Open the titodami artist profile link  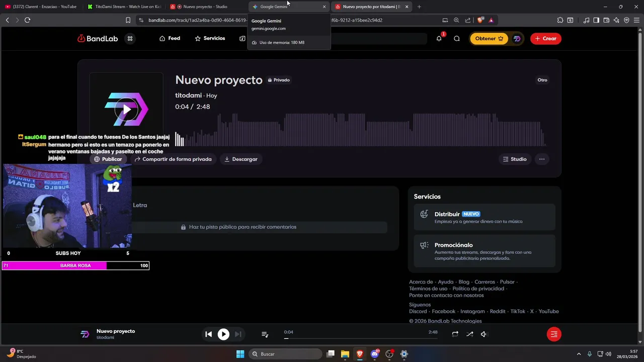(x=188, y=95)
